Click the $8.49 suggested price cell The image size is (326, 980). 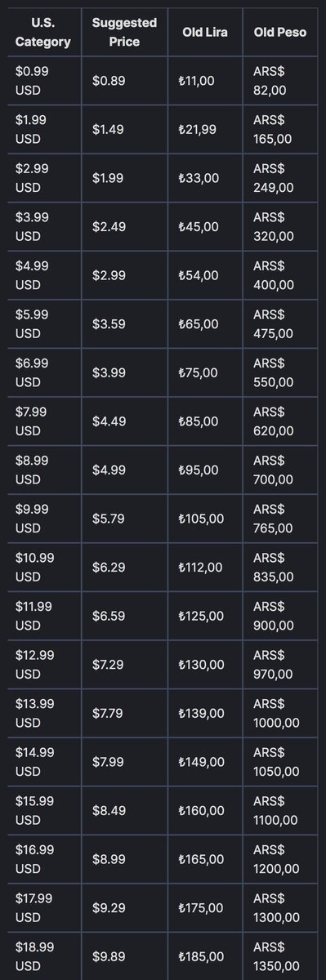[125, 811]
